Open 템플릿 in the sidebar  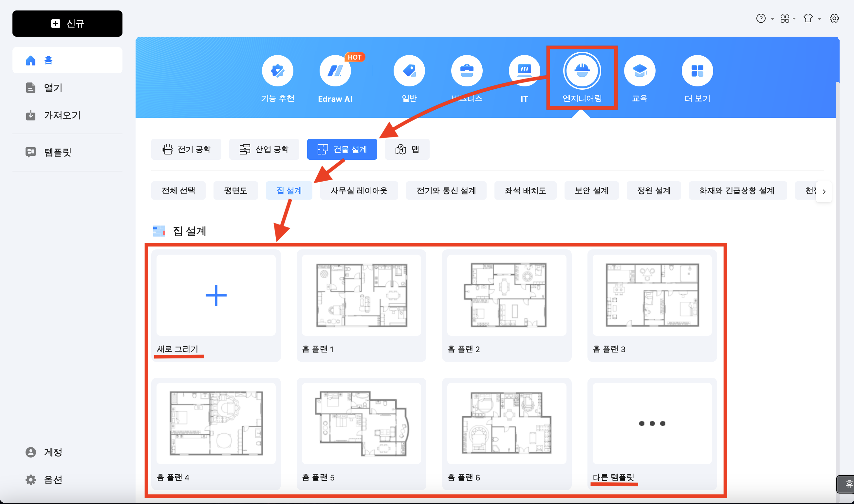coord(67,152)
